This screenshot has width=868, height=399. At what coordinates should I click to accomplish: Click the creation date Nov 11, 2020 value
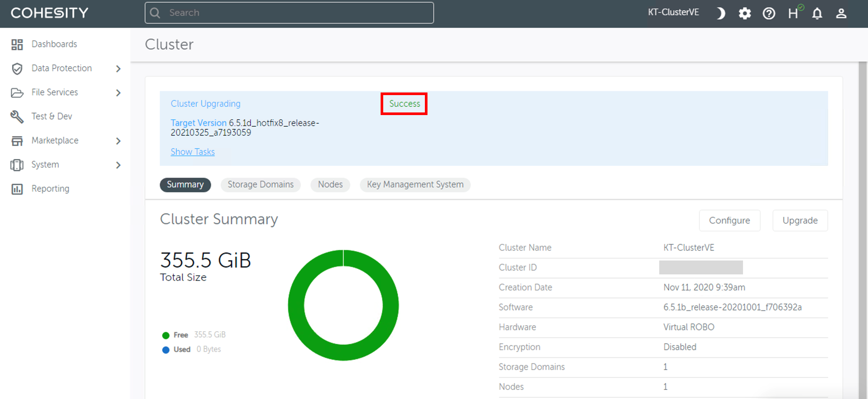[704, 287]
